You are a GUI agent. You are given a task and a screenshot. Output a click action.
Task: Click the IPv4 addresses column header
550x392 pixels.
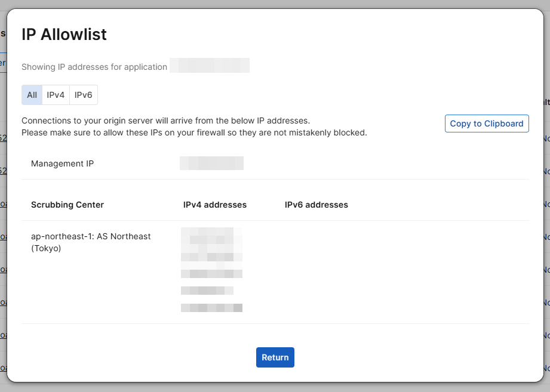[x=215, y=205]
